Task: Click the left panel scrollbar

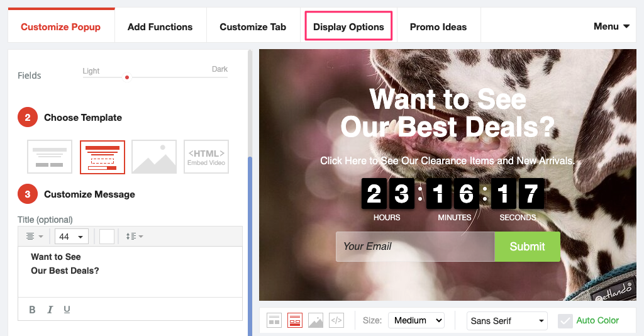Action: [x=250, y=247]
